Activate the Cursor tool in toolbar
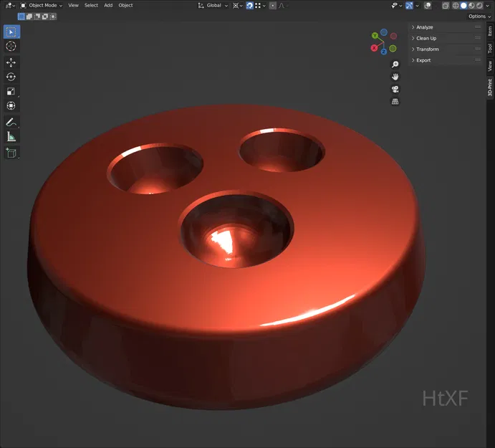The height and width of the screenshot is (448, 495). tap(11, 46)
